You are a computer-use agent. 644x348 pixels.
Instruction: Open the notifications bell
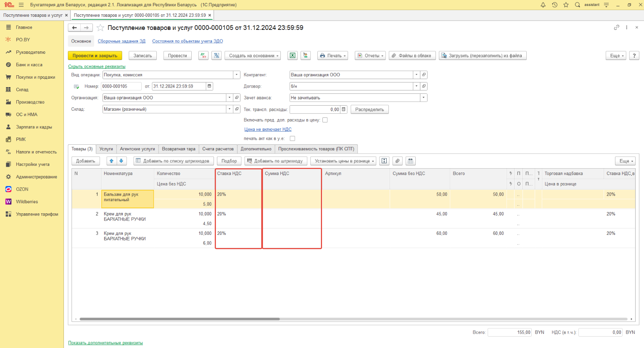(x=543, y=5)
